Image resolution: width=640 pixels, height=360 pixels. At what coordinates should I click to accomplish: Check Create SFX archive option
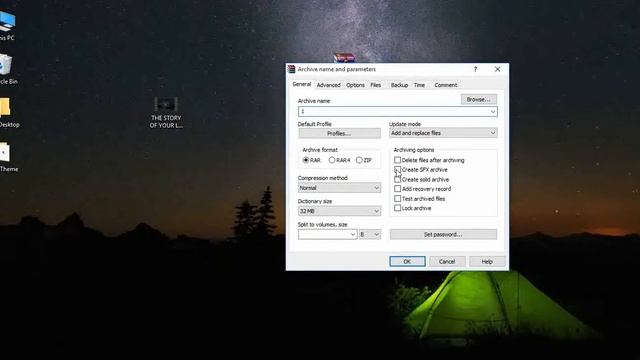(x=398, y=169)
